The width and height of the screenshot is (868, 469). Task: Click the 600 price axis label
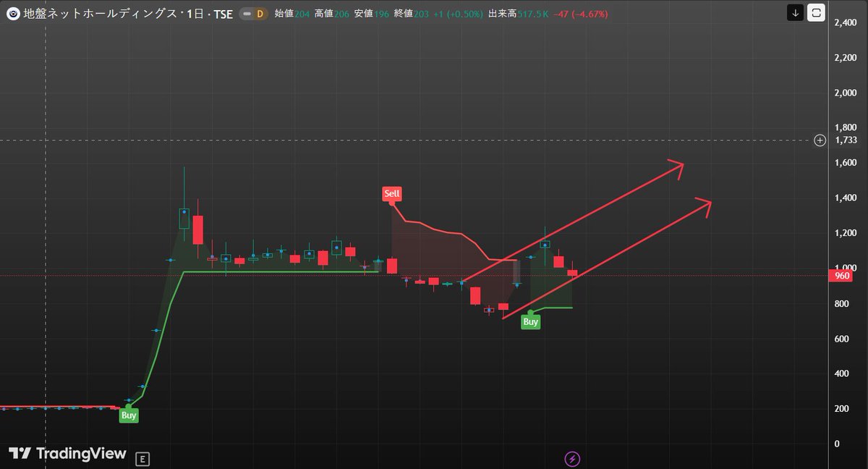841,339
